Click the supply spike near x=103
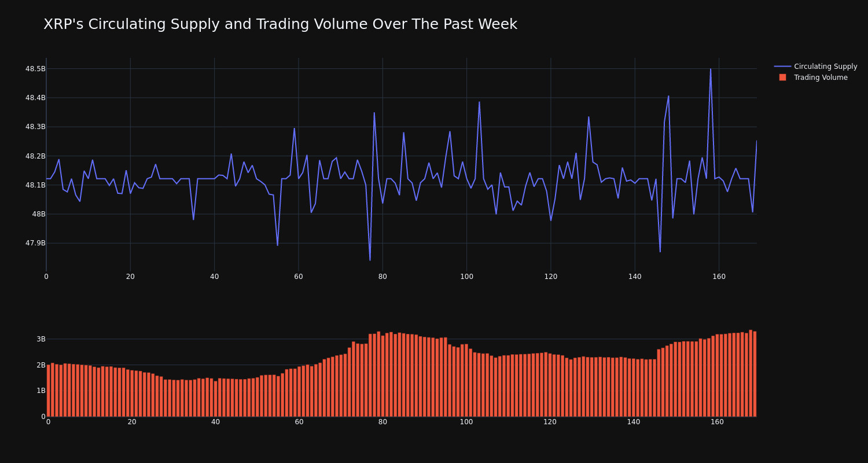The height and width of the screenshot is (463, 868). [479, 102]
